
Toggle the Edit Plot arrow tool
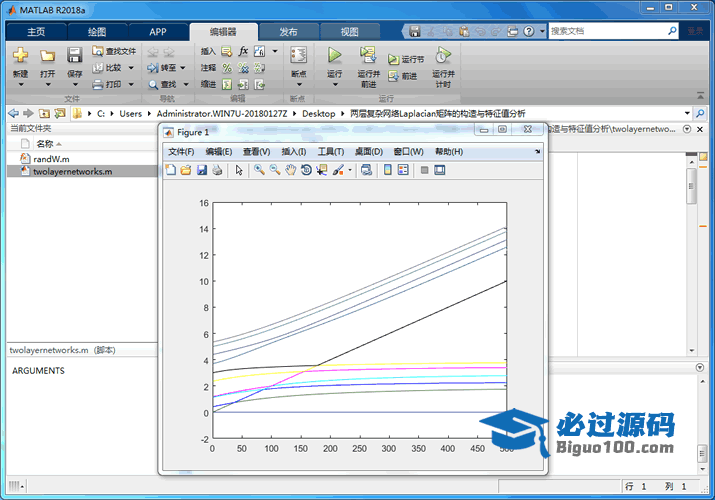pyautogui.click(x=239, y=170)
